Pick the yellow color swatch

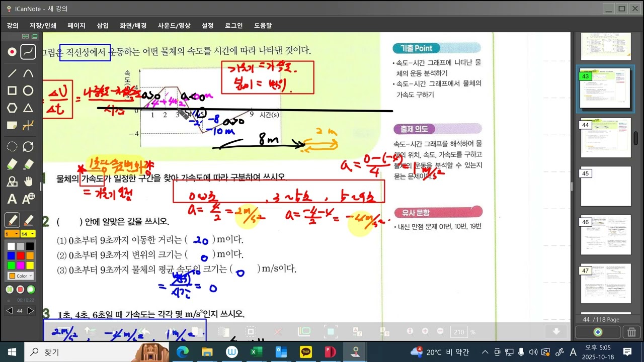[x=30, y=265]
